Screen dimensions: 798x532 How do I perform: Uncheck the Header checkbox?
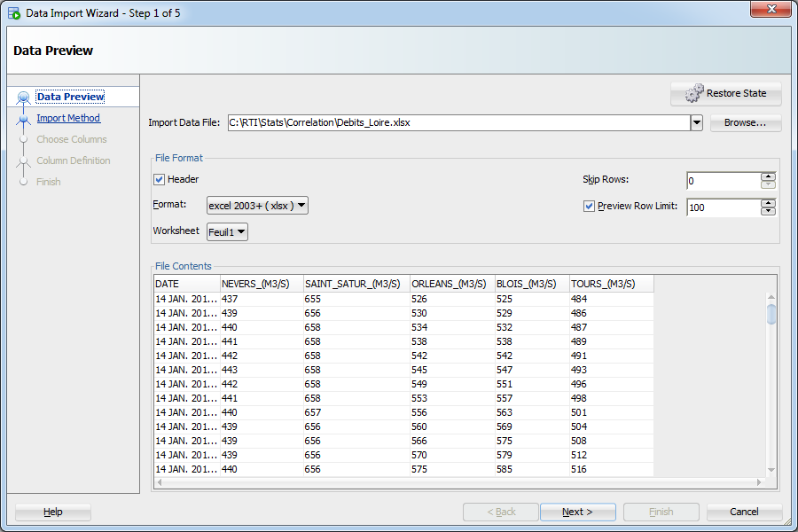[x=160, y=179]
